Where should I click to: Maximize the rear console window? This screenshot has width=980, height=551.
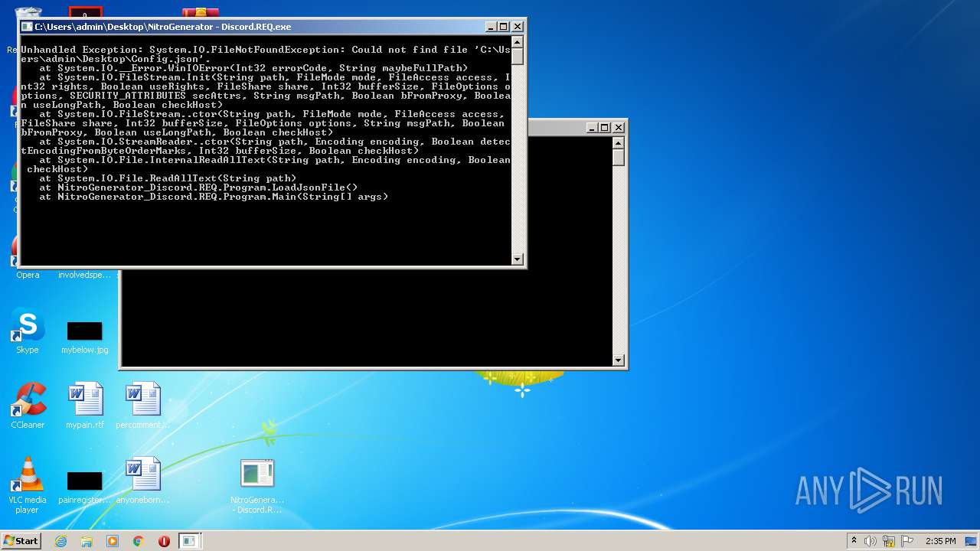[x=605, y=128]
